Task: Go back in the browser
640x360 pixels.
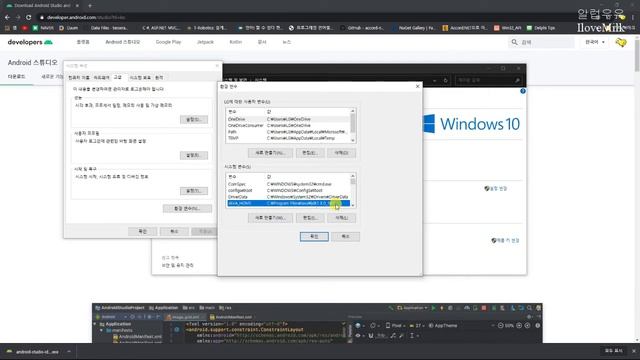Action: [x=7, y=17]
